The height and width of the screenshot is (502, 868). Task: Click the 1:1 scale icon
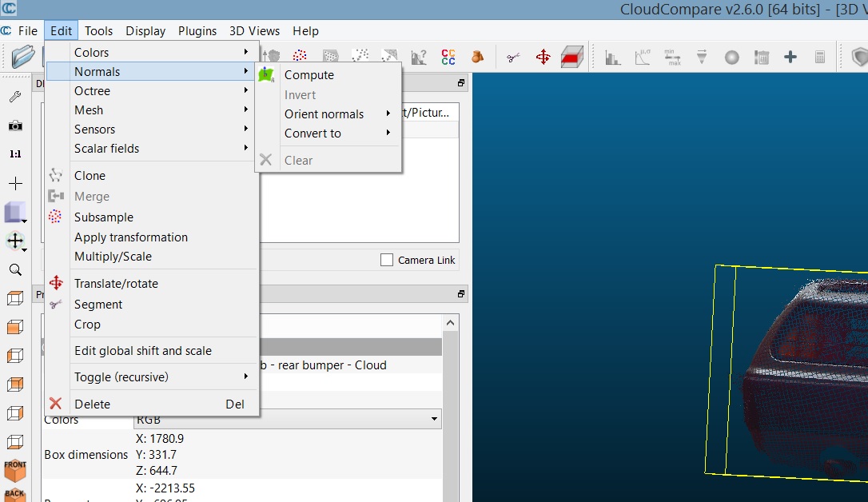click(15, 154)
